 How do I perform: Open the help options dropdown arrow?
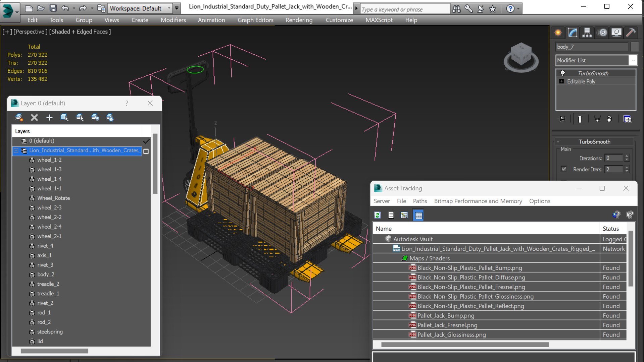coord(518,9)
